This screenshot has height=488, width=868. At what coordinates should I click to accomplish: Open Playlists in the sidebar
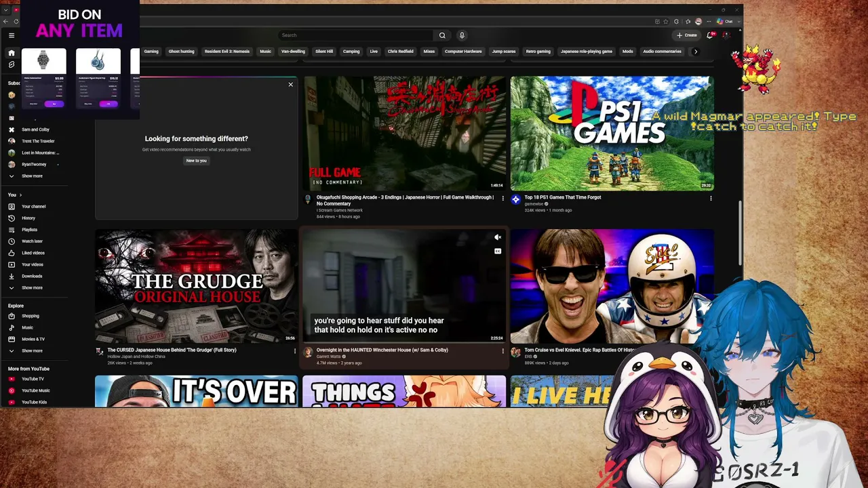[x=31, y=230]
